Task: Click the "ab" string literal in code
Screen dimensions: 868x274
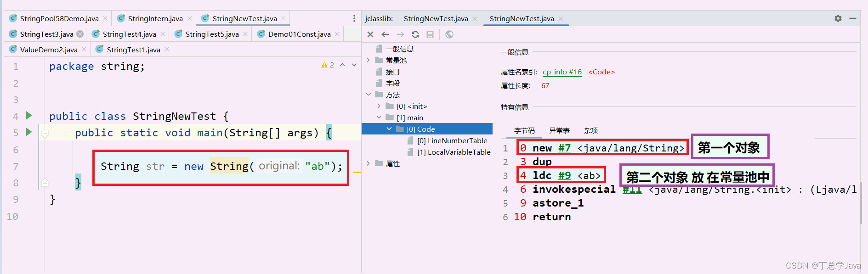Action: 318,166
